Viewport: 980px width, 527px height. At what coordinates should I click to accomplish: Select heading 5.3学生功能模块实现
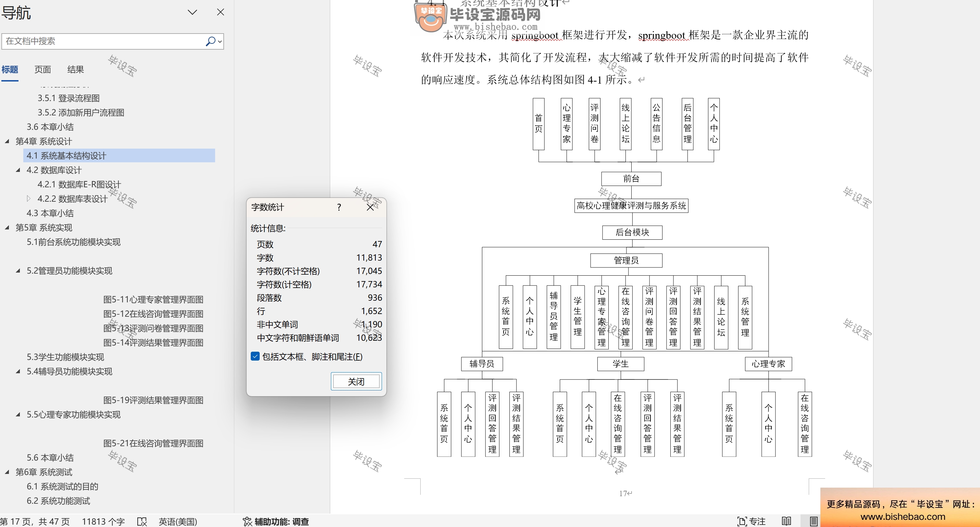65,357
